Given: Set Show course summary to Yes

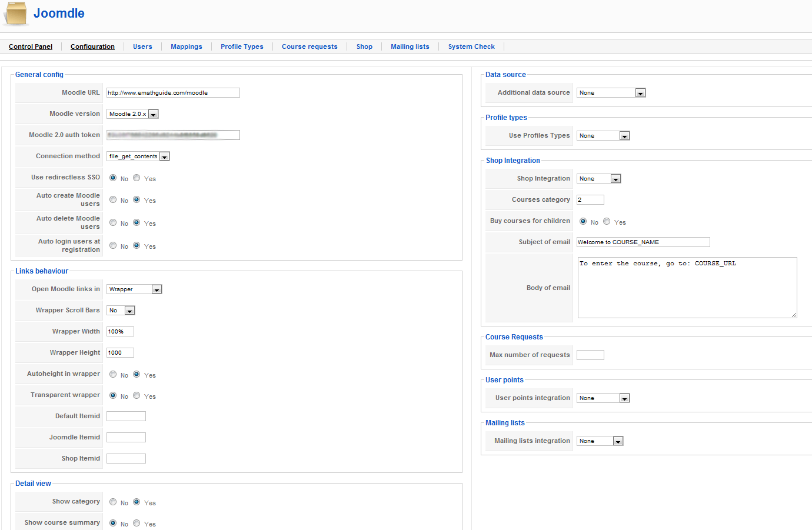Looking at the screenshot, I should (137, 523).
